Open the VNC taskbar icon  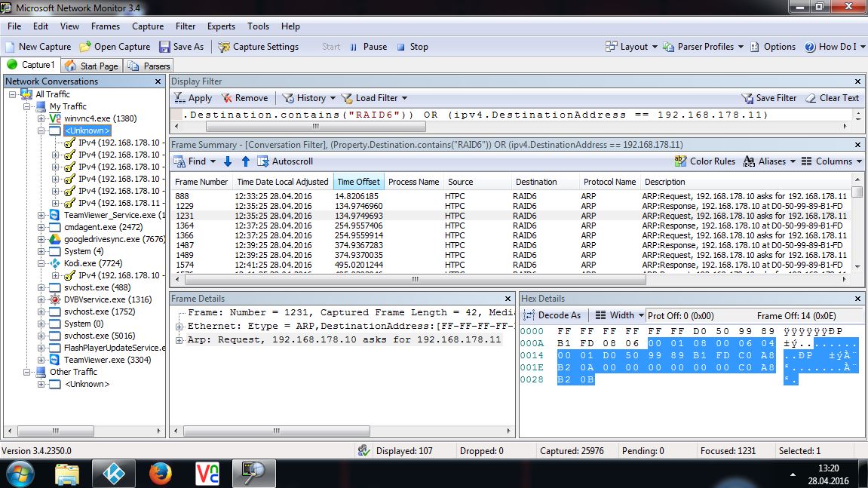pyautogui.click(x=207, y=474)
